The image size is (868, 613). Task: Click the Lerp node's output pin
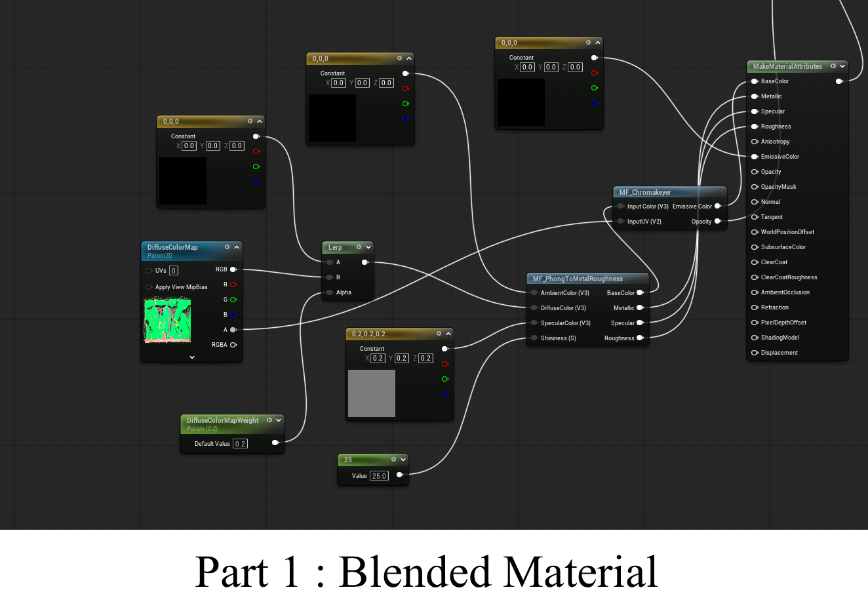365,262
